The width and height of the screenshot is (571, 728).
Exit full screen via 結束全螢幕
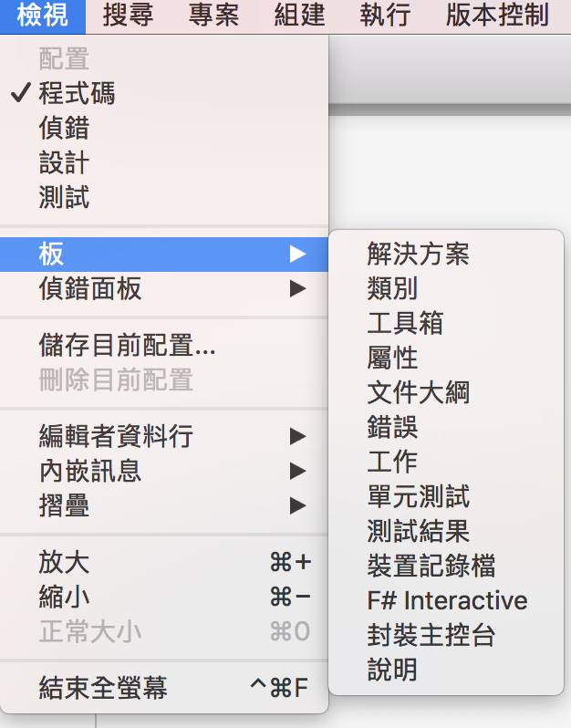[164, 688]
